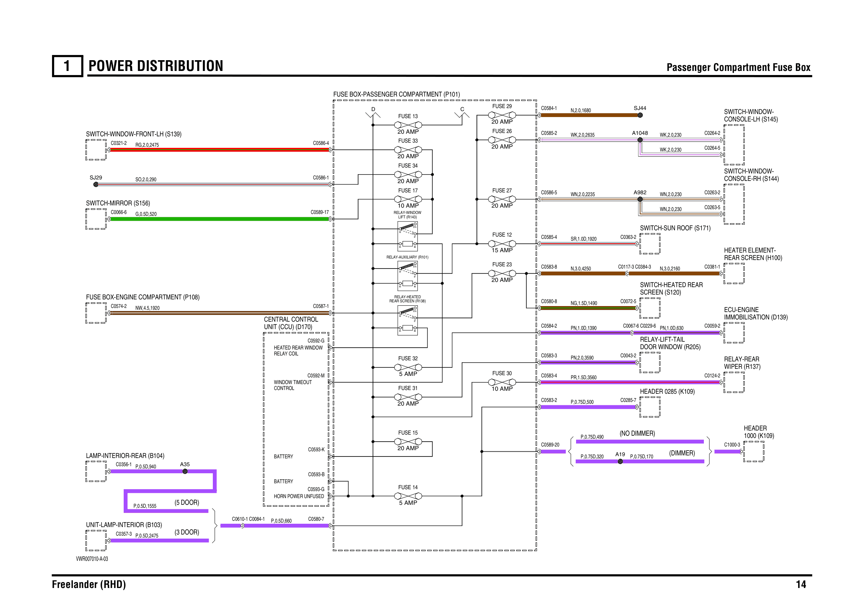
Task: Click the FUSE 29 fuse symbol
Action: click(x=502, y=115)
